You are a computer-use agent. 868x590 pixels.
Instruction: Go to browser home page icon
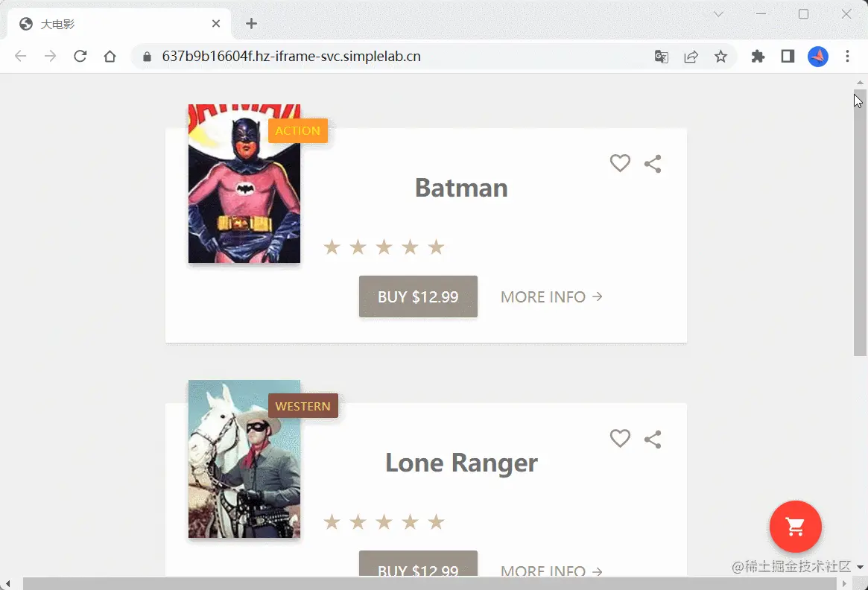point(110,57)
